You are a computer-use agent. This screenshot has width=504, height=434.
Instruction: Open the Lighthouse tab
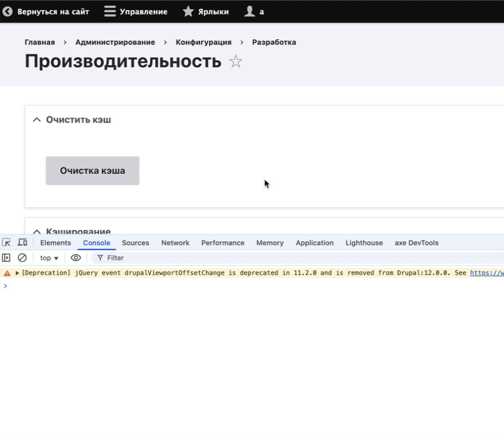coord(364,242)
